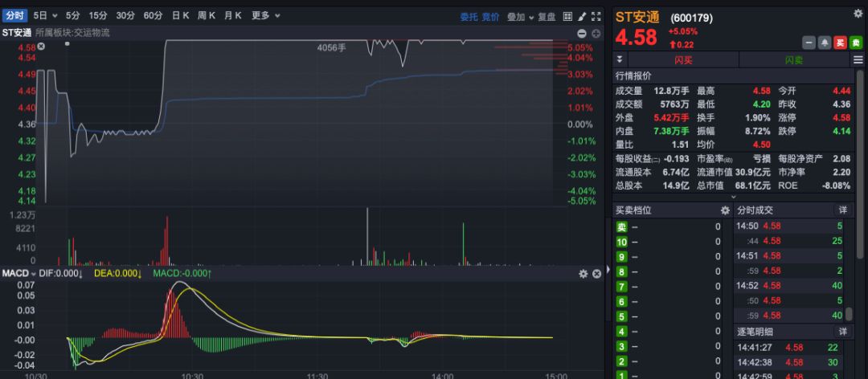Remove the 4.58 price line marker

(41, 47)
